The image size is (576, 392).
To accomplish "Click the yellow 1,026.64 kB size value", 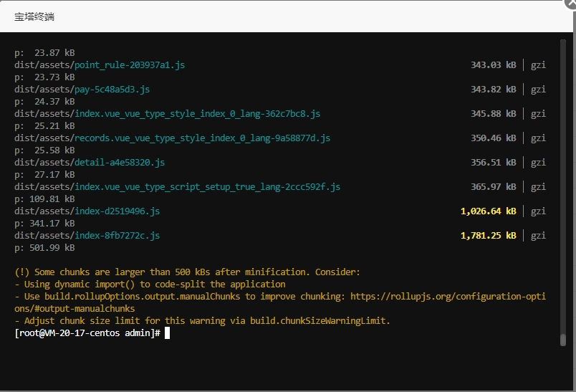I will [488, 211].
